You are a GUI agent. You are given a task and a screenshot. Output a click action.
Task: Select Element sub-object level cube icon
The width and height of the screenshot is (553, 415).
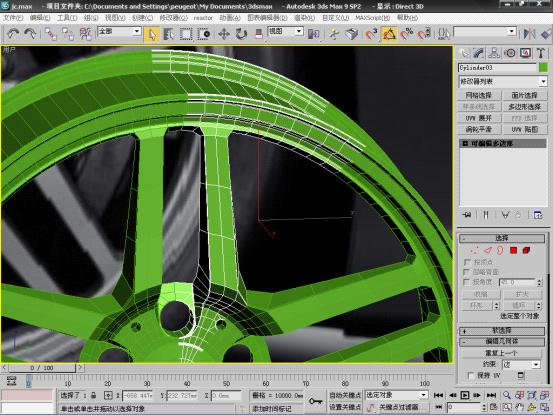point(526,250)
